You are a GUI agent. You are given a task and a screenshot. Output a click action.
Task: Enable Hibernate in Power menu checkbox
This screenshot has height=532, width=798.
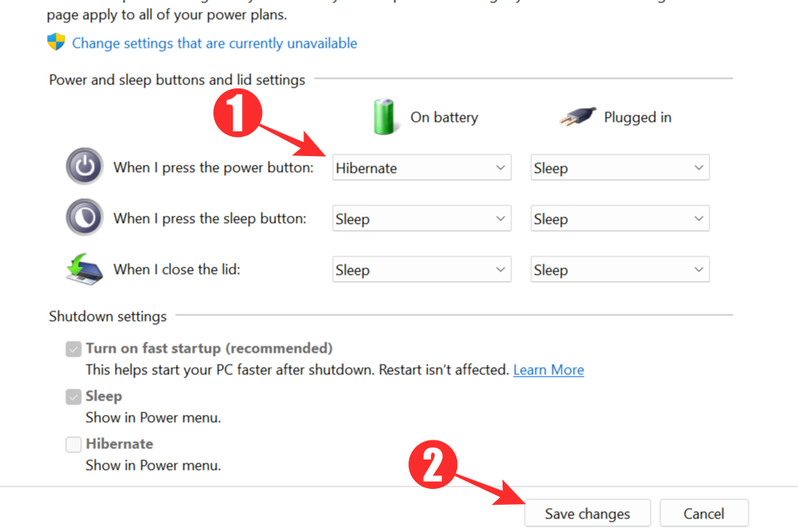point(74,444)
